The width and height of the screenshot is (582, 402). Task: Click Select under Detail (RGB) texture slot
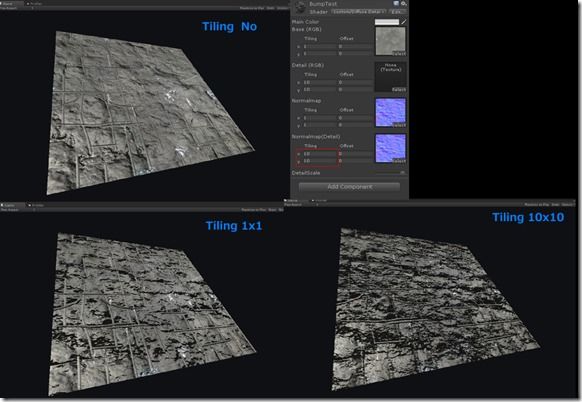[x=399, y=89]
